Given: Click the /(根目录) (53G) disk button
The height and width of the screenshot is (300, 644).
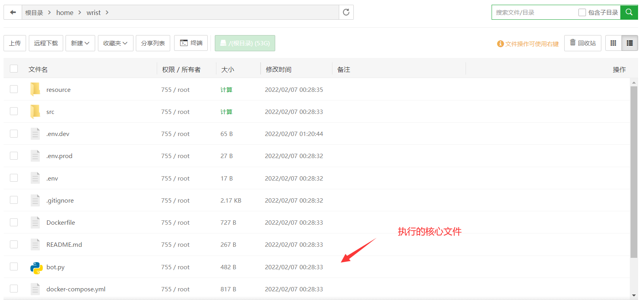Looking at the screenshot, I should point(245,43).
